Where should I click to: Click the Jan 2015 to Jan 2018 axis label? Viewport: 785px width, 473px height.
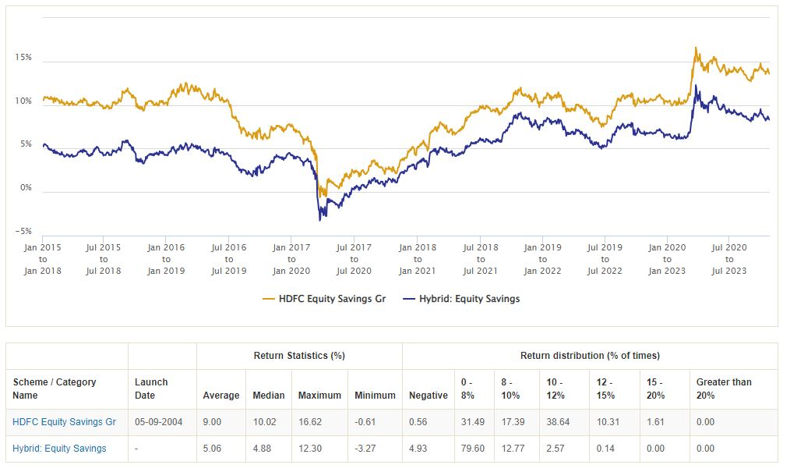click(x=43, y=259)
